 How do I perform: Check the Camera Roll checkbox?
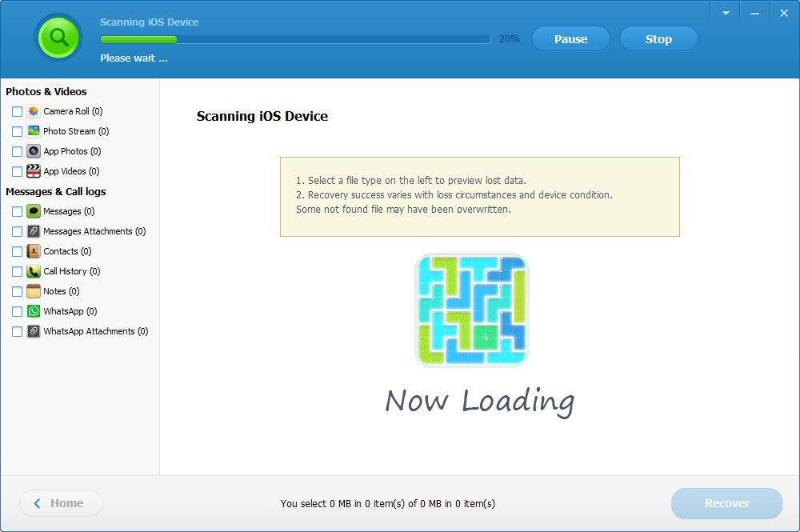17,111
